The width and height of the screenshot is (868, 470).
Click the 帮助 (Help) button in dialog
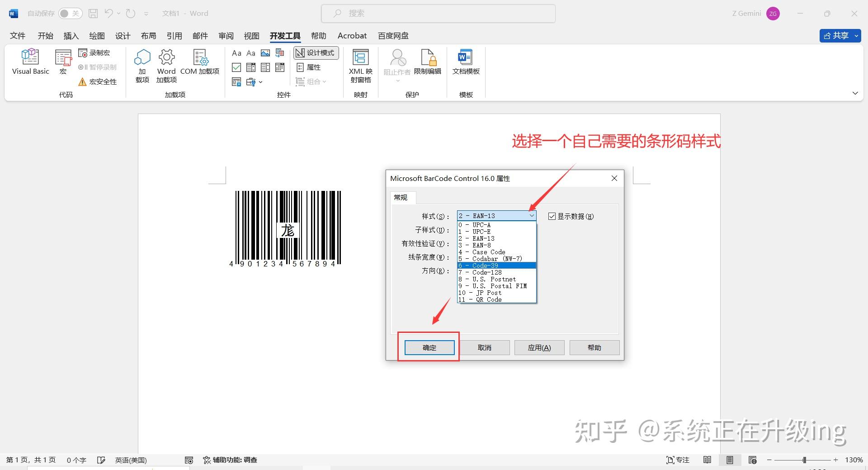coord(594,347)
